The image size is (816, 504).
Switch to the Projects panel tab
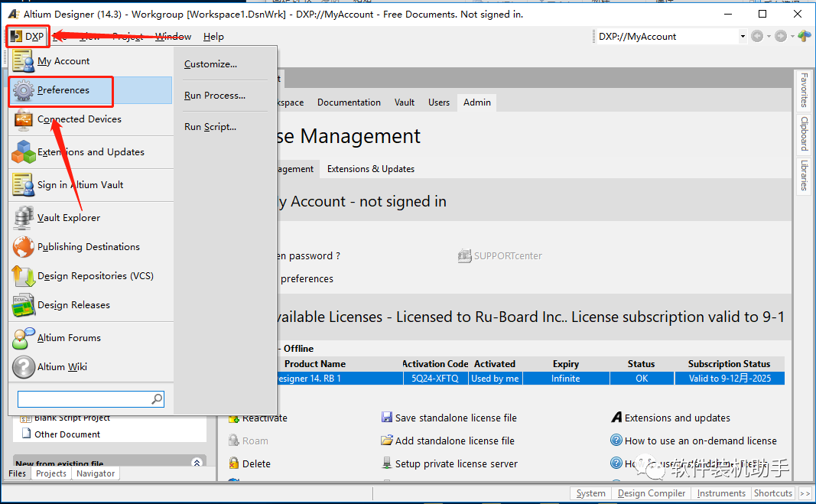(x=51, y=473)
